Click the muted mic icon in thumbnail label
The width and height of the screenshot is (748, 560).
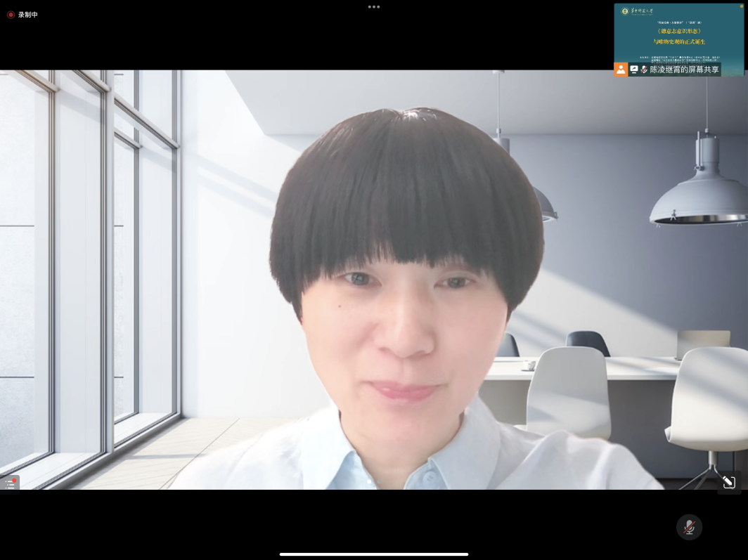tap(644, 70)
